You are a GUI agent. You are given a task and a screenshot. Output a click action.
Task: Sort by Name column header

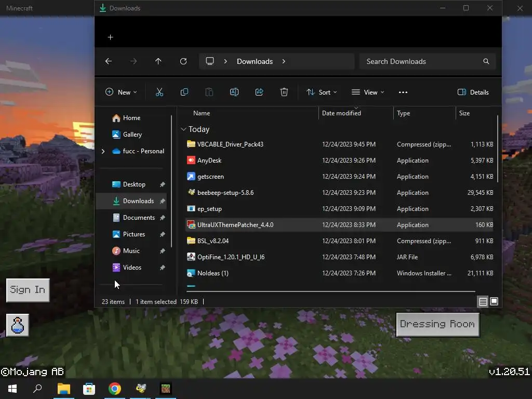point(202,113)
